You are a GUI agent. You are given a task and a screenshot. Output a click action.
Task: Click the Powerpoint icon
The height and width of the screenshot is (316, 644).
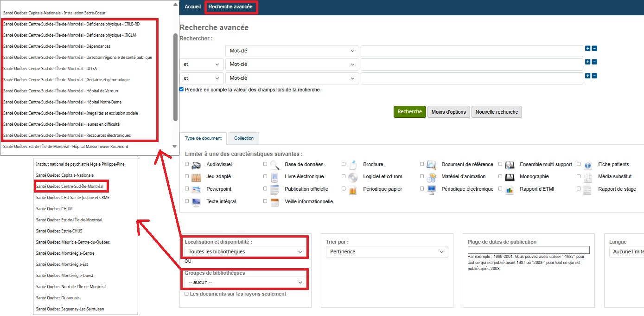point(196,189)
